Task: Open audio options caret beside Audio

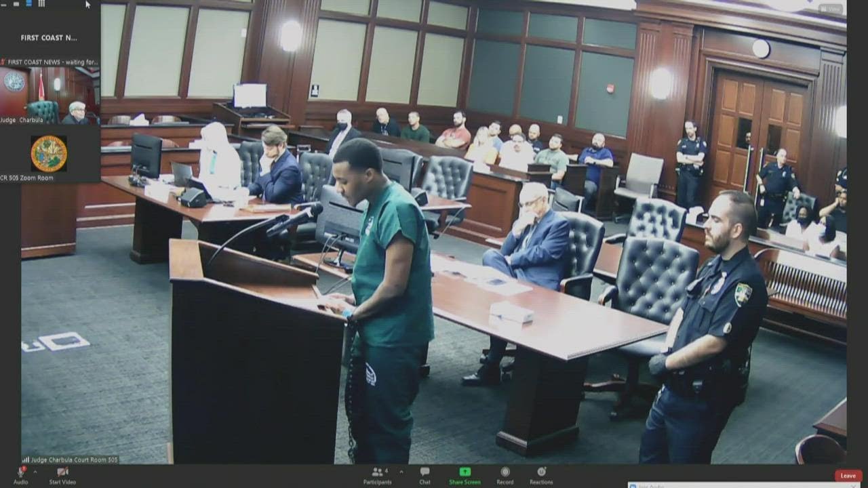Action: [x=35, y=472]
